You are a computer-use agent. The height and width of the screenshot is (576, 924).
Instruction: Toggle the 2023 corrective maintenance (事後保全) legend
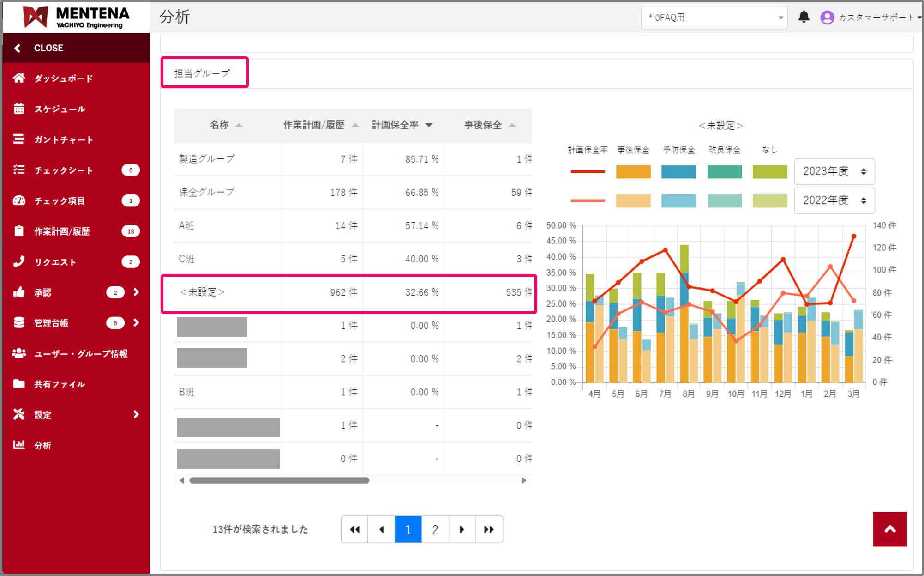pyautogui.click(x=633, y=172)
